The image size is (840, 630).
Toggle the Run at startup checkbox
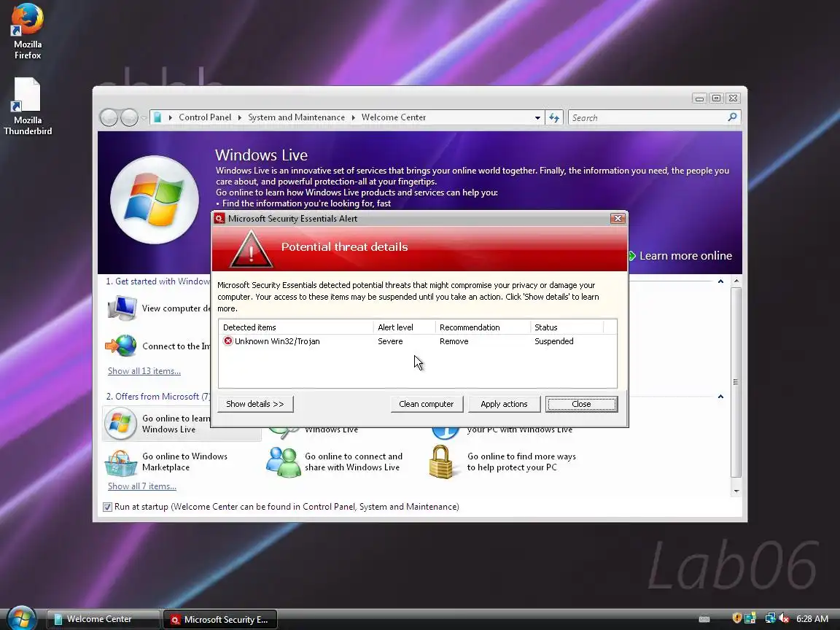(107, 507)
